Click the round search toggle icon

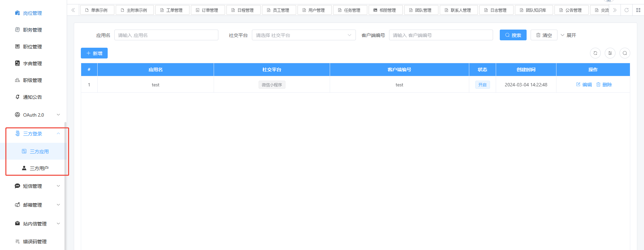point(625,53)
